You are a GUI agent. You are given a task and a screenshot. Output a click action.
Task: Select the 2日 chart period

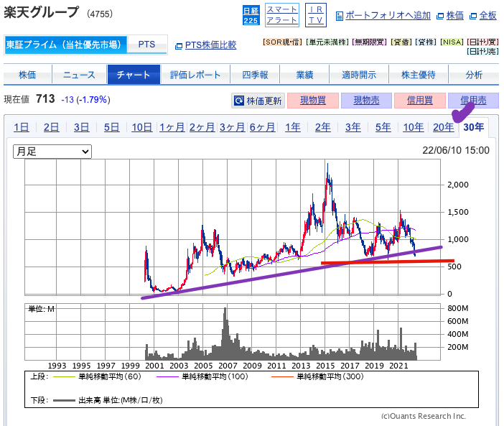(x=52, y=127)
